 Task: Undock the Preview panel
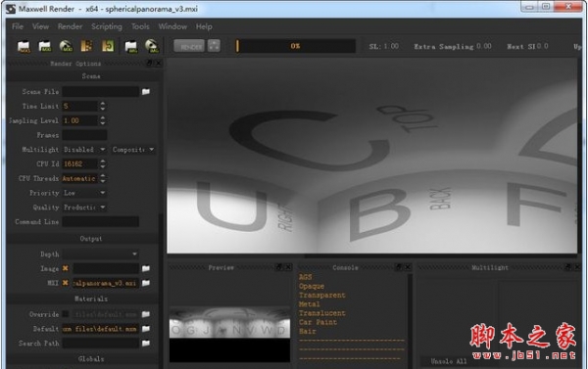[278, 267]
